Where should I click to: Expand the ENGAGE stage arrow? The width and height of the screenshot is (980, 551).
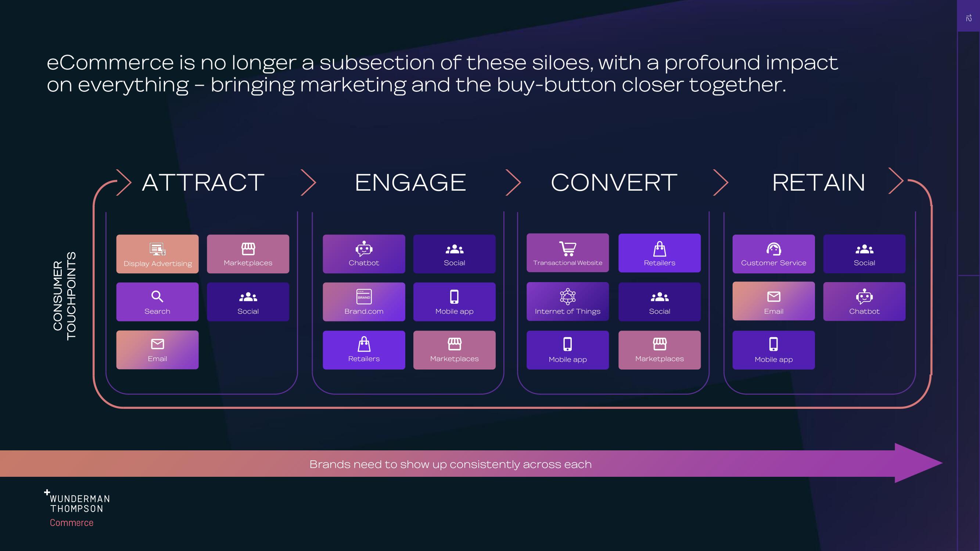513,182
